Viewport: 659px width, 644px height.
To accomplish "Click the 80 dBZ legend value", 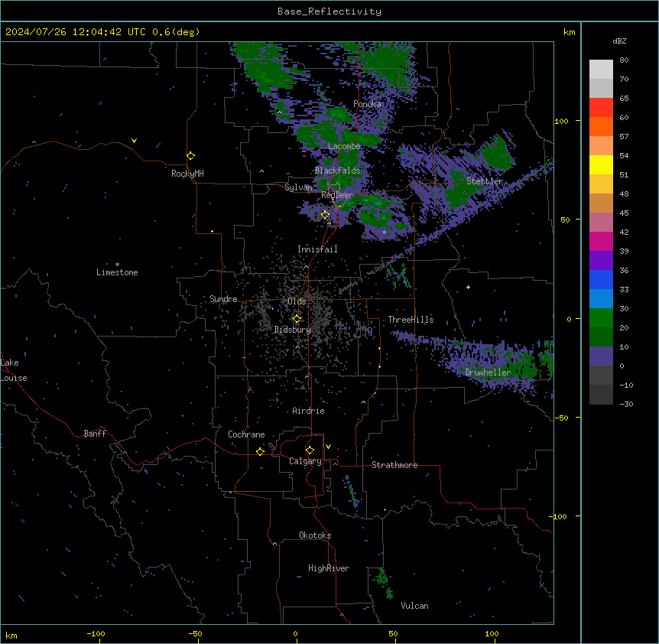I will coord(624,60).
